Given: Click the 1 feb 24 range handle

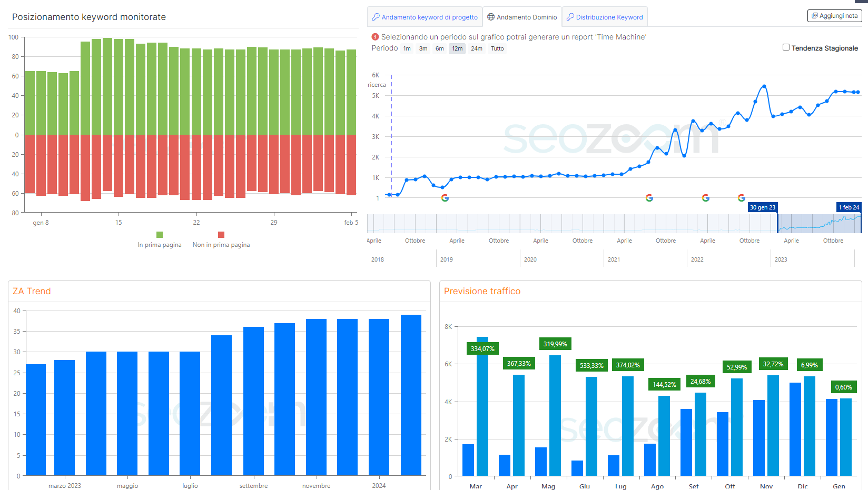Looking at the screenshot, I should pos(849,207).
